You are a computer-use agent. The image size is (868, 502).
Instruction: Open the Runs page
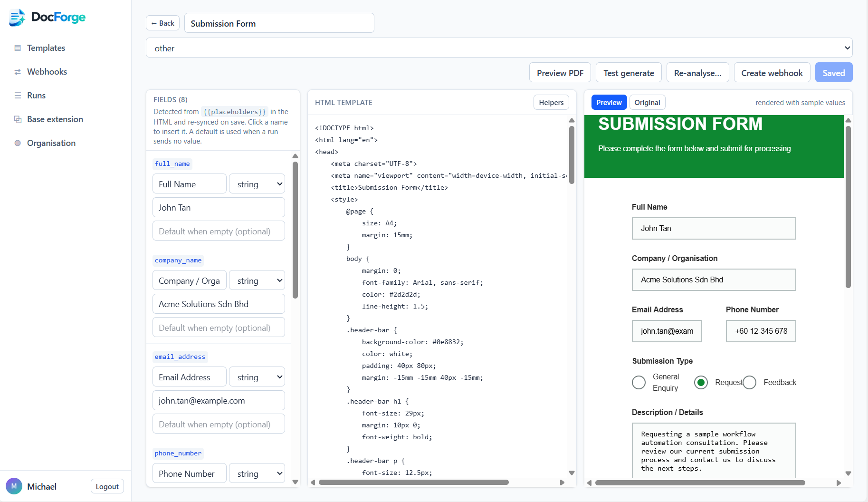[x=36, y=96]
